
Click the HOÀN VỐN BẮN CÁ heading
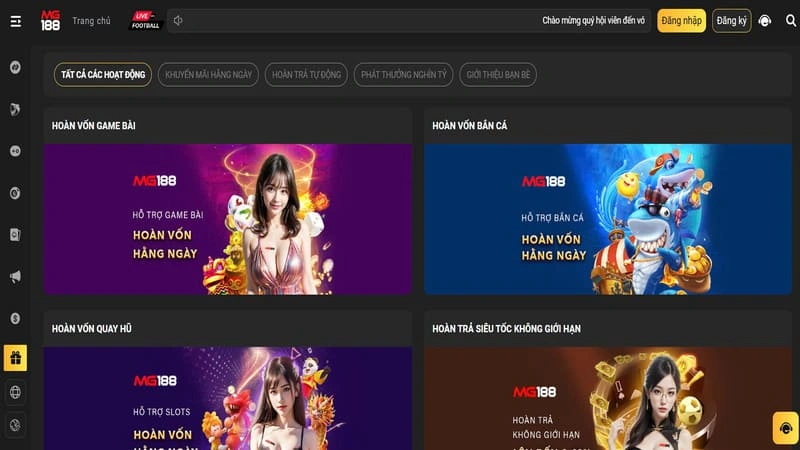click(469, 126)
